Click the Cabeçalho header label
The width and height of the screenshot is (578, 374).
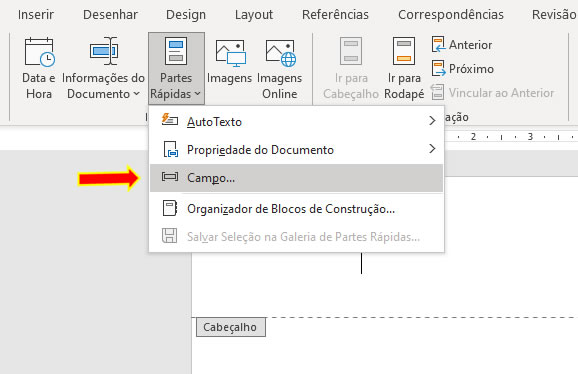point(230,327)
